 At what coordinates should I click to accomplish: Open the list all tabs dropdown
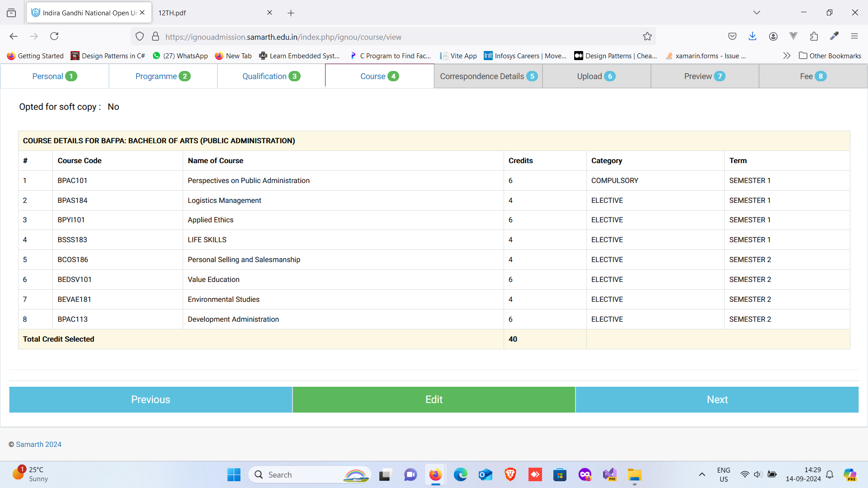(x=756, y=13)
